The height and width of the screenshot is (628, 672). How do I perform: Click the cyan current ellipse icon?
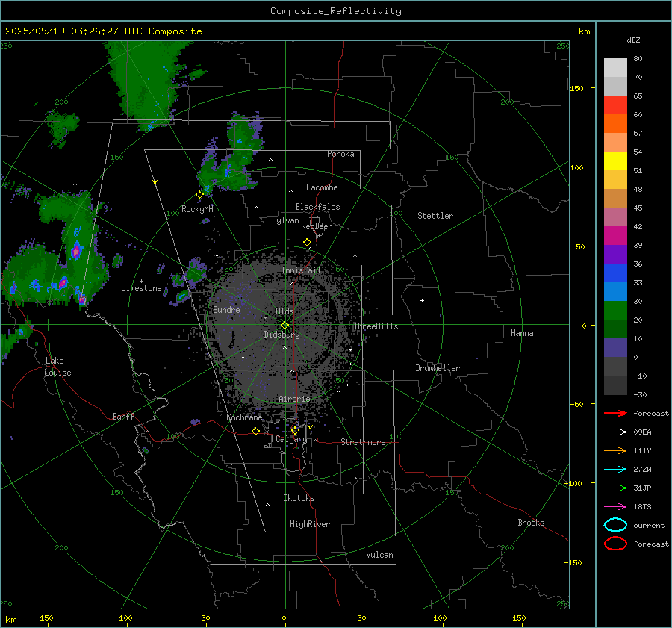click(x=615, y=525)
